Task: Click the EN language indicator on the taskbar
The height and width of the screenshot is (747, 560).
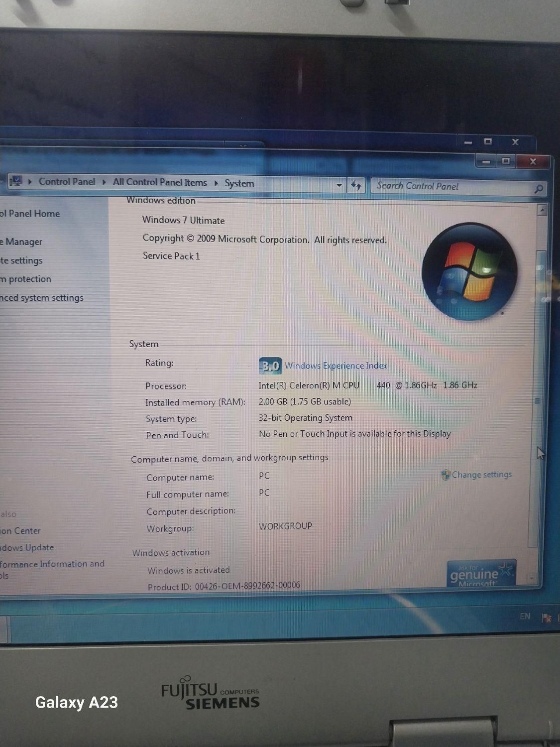Action: [525, 617]
